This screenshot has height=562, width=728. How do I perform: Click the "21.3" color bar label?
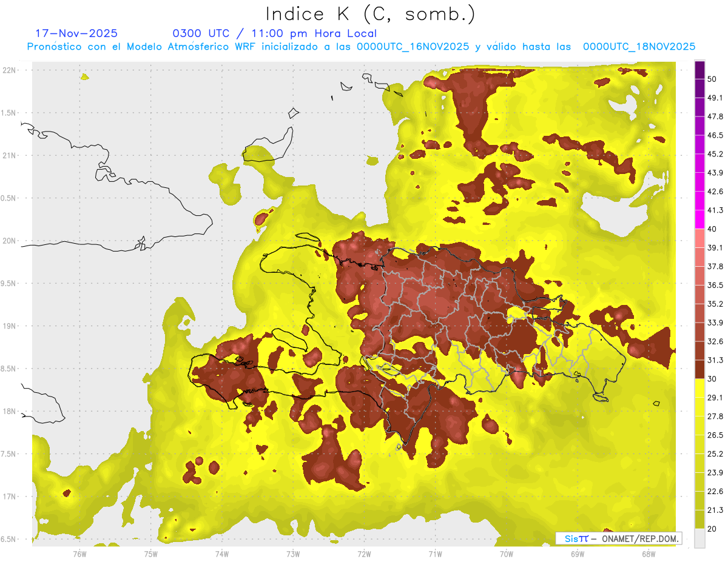click(715, 510)
